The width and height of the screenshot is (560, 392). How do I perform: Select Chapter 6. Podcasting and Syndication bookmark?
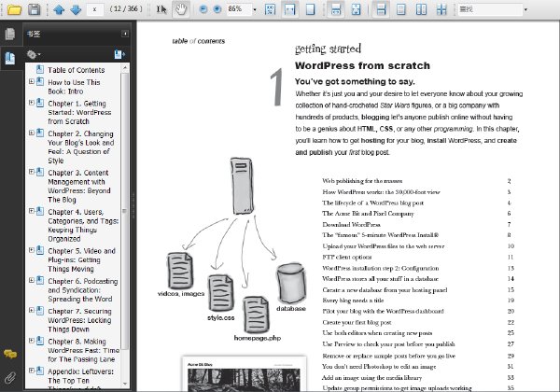point(83,290)
